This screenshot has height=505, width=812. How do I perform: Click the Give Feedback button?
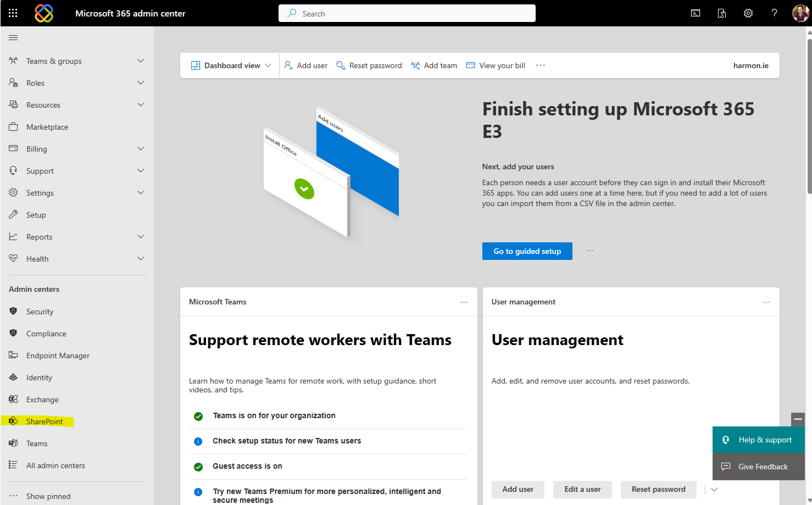(x=759, y=467)
